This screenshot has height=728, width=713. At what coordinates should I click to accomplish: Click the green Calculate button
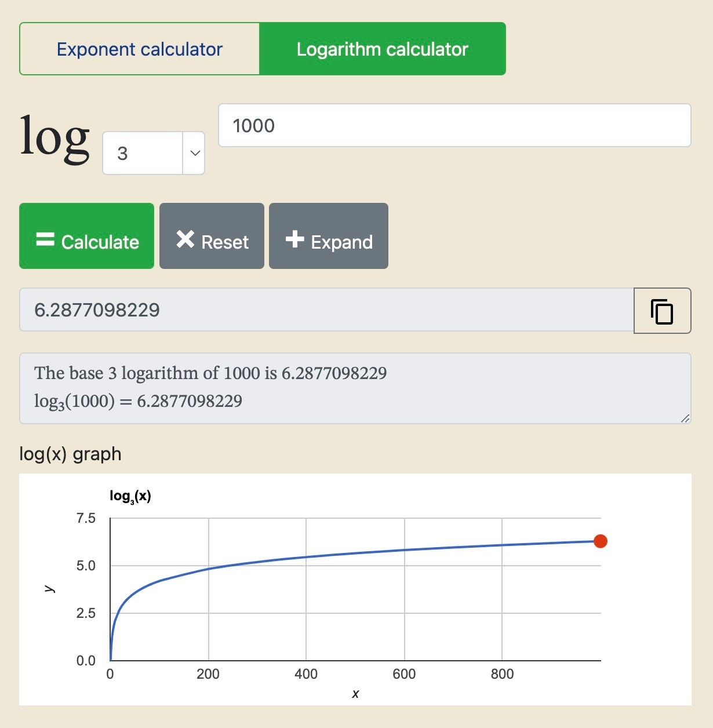tap(87, 236)
